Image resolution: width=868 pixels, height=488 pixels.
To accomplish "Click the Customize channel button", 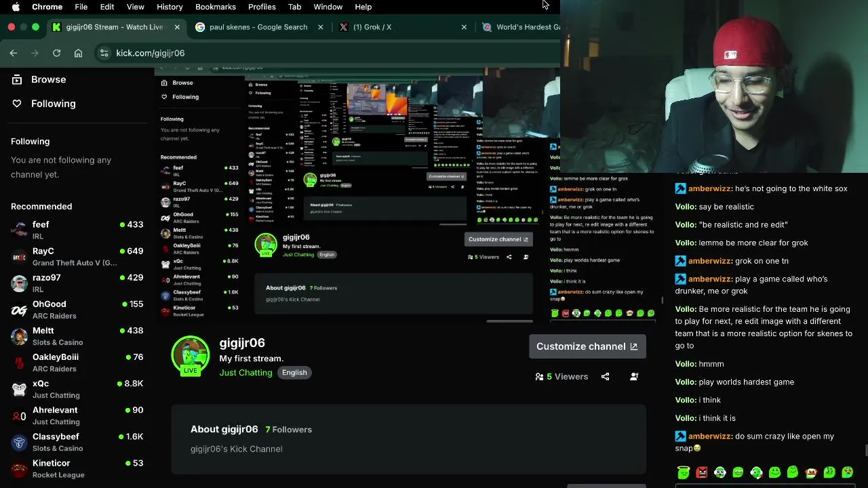I will (x=587, y=346).
